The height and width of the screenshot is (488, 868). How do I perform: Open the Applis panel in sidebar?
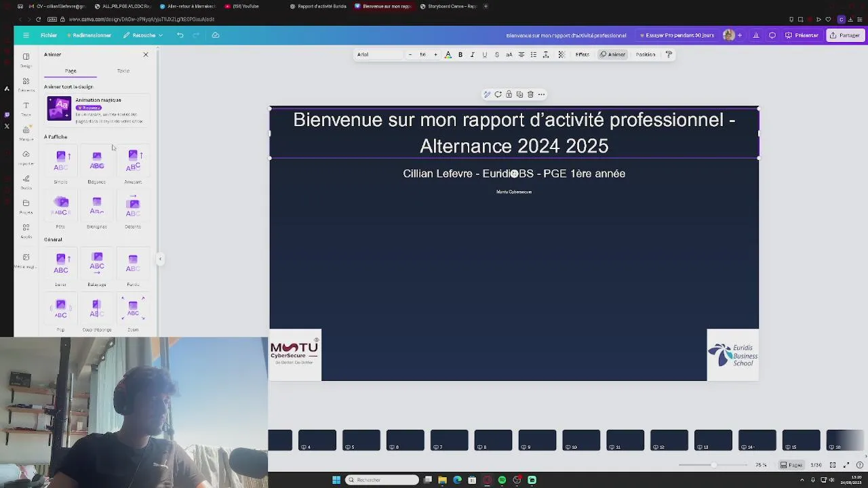26,230
